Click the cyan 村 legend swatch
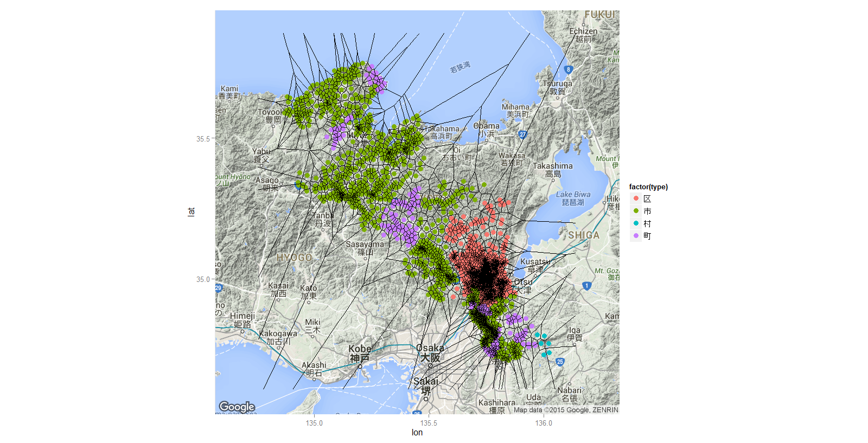Image resolution: width=868 pixels, height=443 pixels. 636,223
